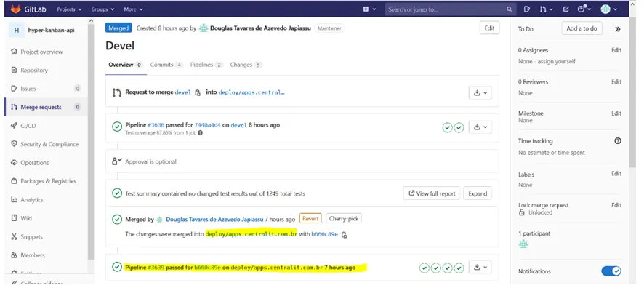Viewport: 644px width, 296px height.
Task: Open artifacts dropdown for pipeline #3636
Action: pyautogui.click(x=480, y=127)
